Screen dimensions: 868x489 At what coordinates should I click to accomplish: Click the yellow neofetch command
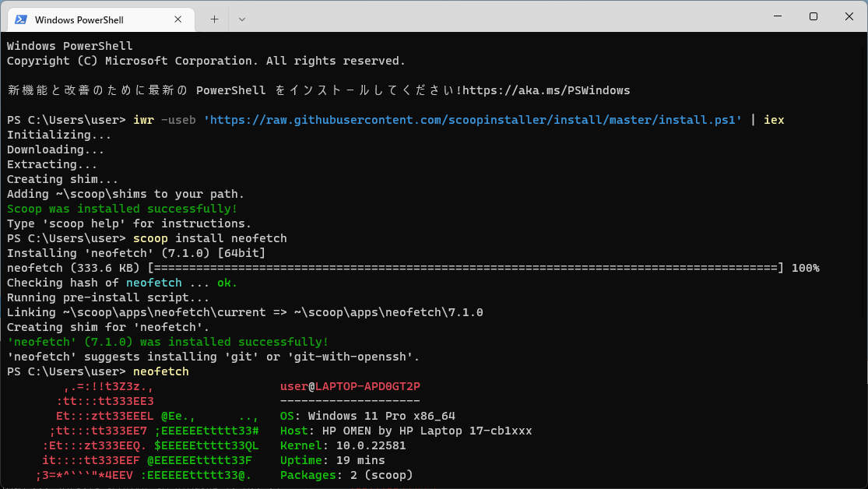pos(160,371)
